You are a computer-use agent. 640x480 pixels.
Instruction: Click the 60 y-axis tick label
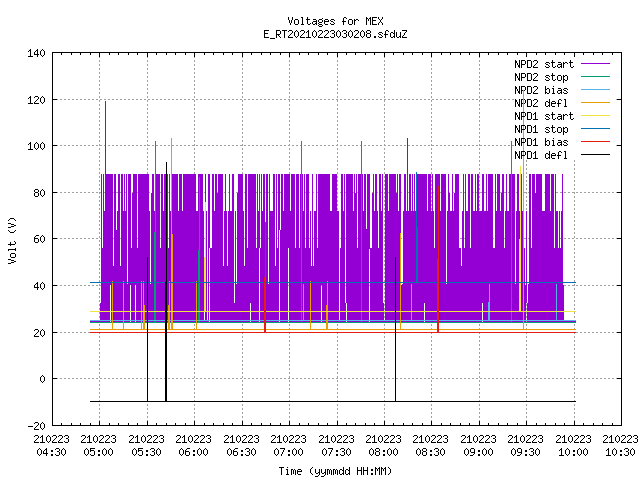click(x=39, y=239)
